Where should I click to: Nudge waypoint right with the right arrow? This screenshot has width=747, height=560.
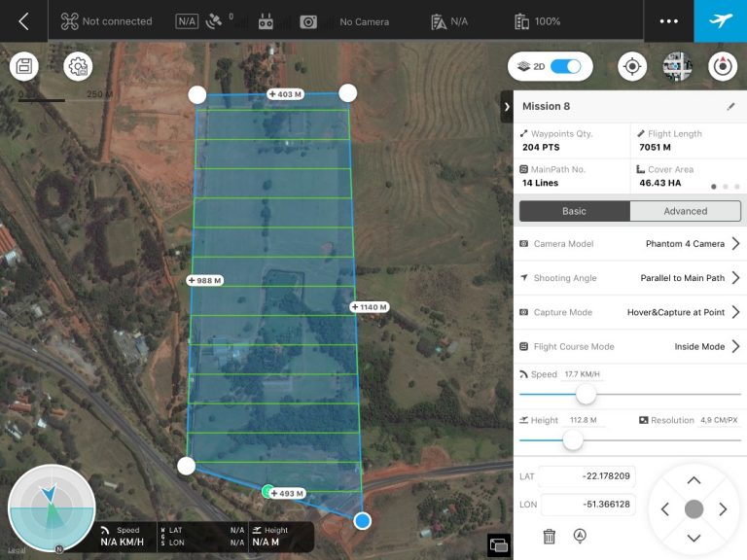click(723, 509)
